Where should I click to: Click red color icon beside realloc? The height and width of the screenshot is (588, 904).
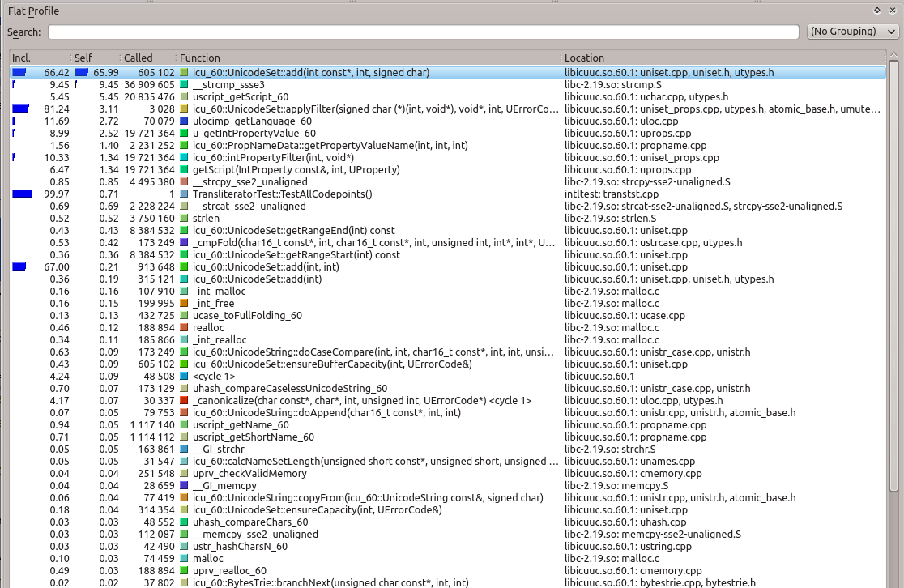[185, 328]
